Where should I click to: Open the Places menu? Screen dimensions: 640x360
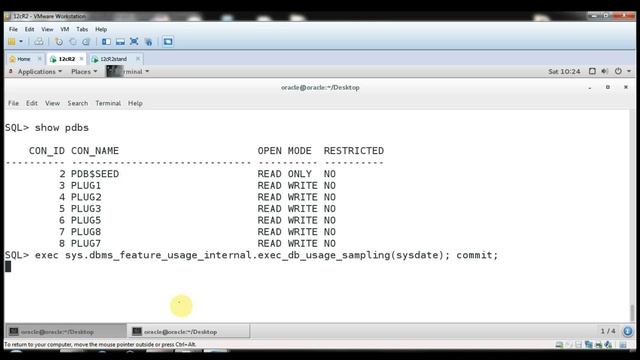click(84, 71)
